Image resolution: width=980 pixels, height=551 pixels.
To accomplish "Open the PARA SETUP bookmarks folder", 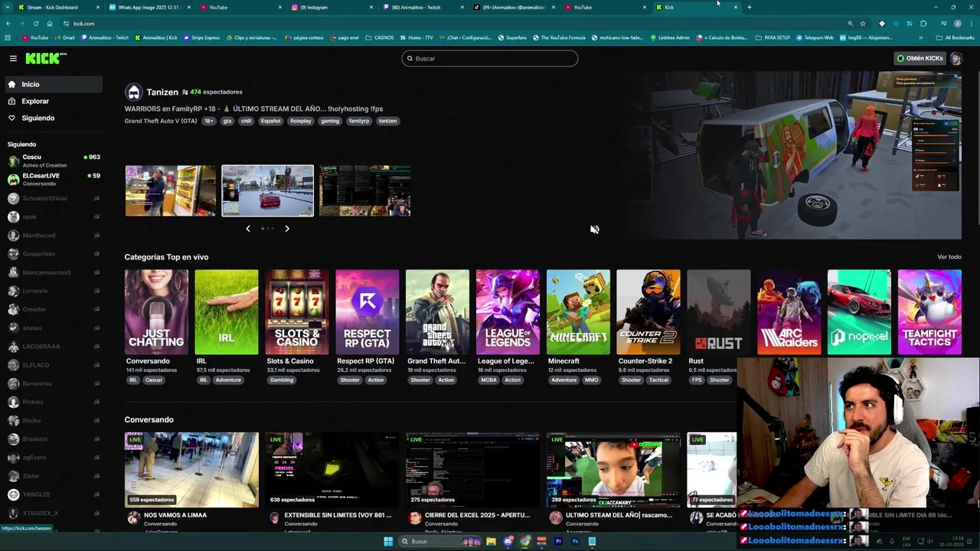I will tap(773, 37).
